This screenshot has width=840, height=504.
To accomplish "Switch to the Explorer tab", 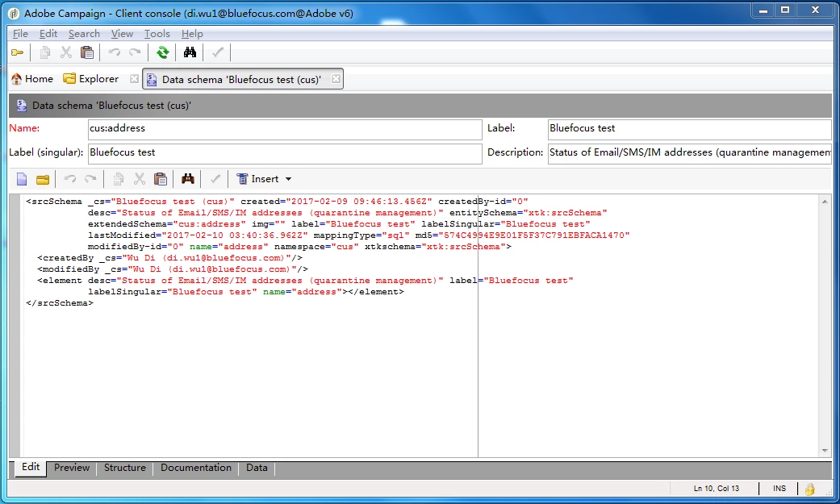I will pyautogui.click(x=91, y=79).
